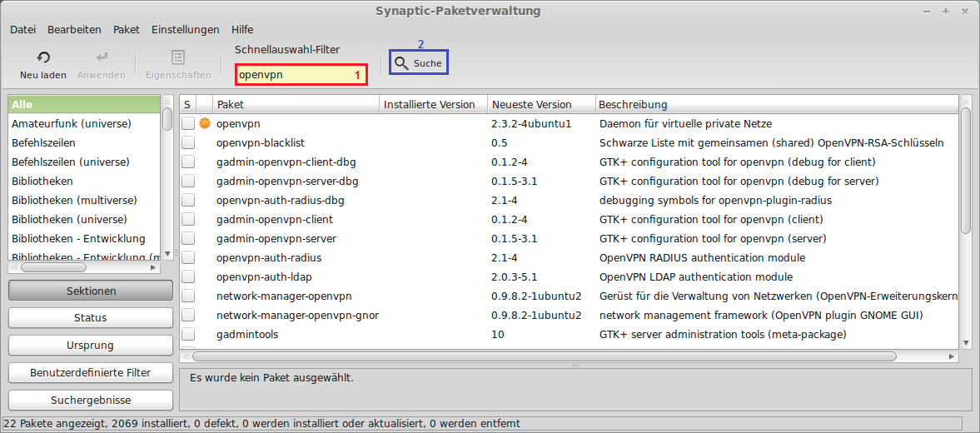Select the Befehlszeilen section
This screenshot has width=980, height=433.
pyautogui.click(x=84, y=143)
